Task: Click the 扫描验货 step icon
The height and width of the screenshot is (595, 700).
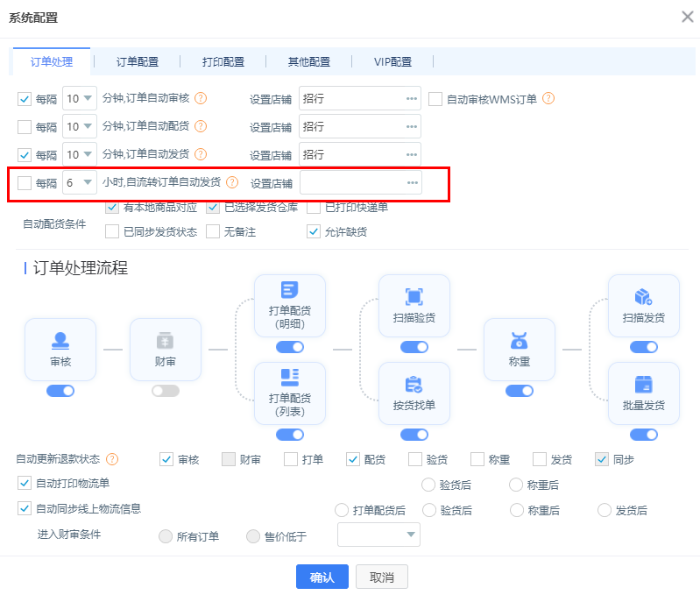Action: [414, 297]
